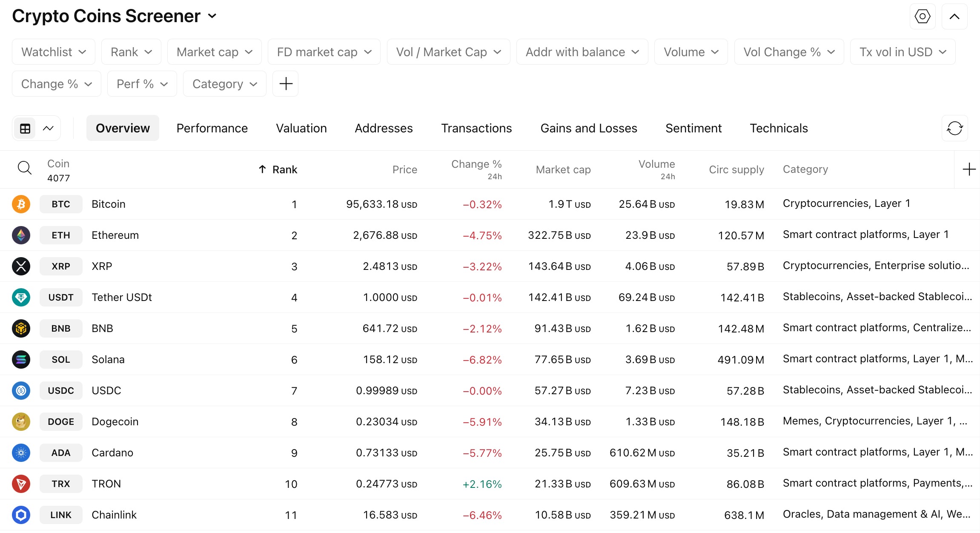Add a table column with plus icon

[x=969, y=169]
